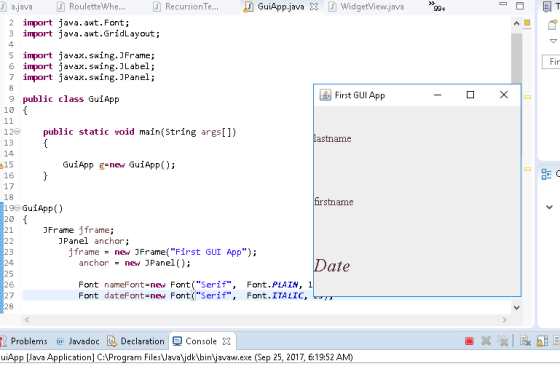Screen dimensions: 560x385
Task: Click "public class GuiApp" declaration line
Action: tap(71, 99)
